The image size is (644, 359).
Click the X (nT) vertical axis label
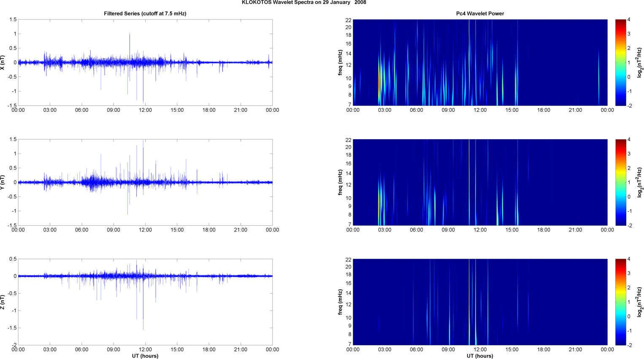point(3,62)
